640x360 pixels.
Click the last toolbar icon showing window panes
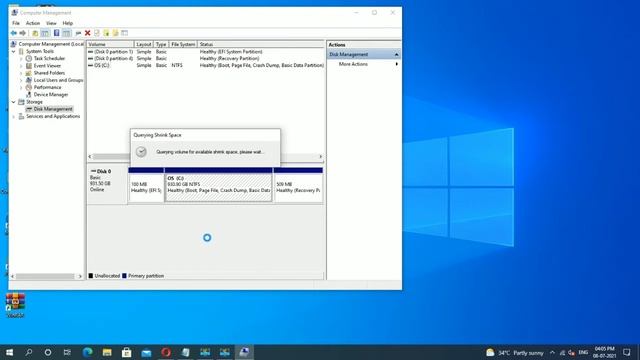click(124, 33)
